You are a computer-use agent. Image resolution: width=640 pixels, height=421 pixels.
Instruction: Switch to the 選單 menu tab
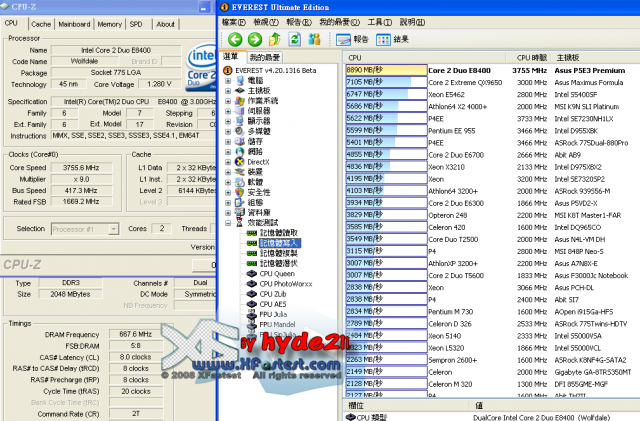pyautogui.click(x=231, y=57)
